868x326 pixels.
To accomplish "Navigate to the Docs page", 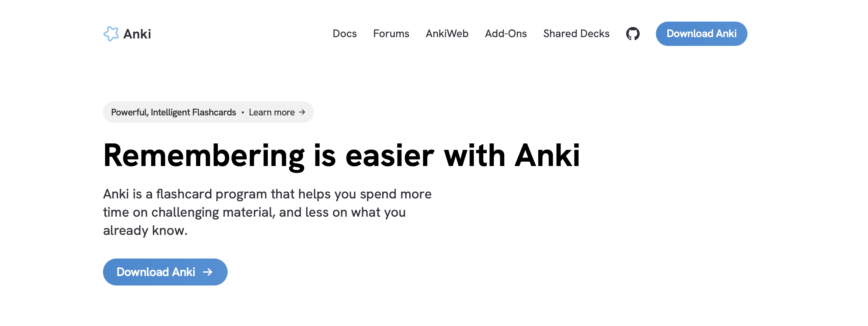I will (x=344, y=33).
